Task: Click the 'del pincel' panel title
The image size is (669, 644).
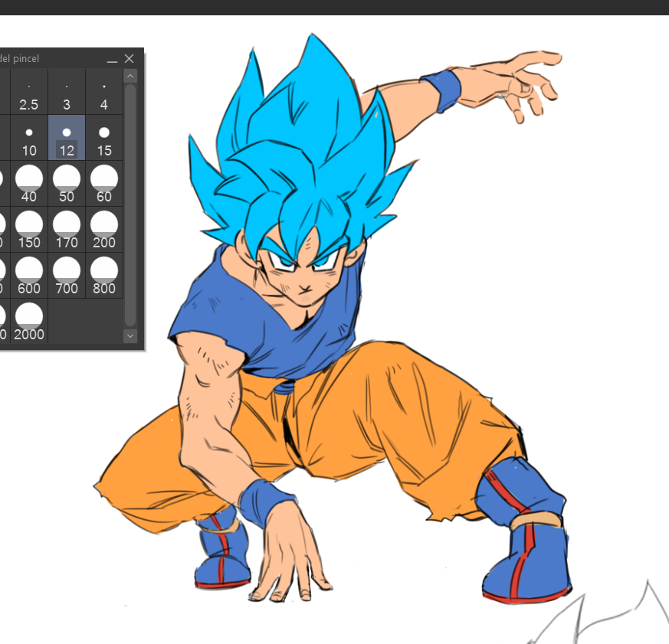Action: (x=19, y=58)
